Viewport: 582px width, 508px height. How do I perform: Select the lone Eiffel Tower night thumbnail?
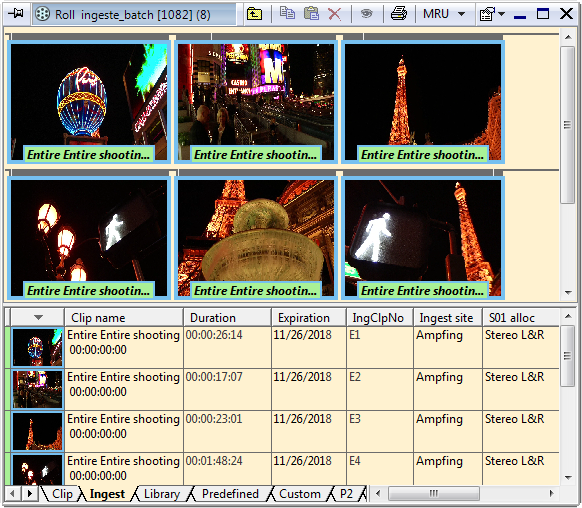click(x=423, y=102)
